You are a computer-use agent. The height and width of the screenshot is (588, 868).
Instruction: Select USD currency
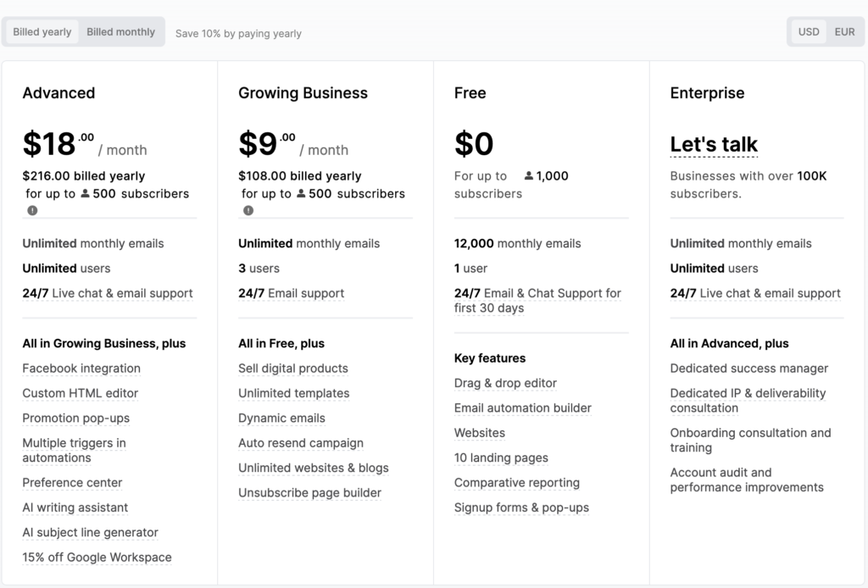809,32
